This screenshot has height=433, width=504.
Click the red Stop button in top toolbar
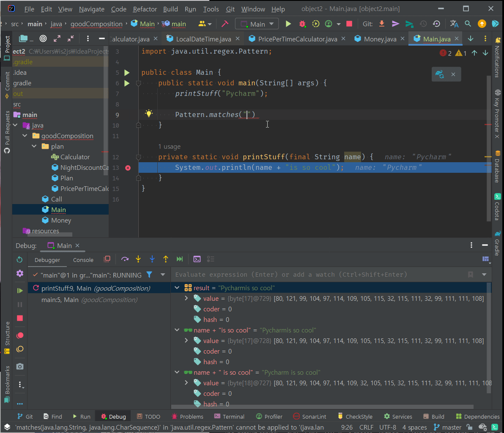point(349,24)
